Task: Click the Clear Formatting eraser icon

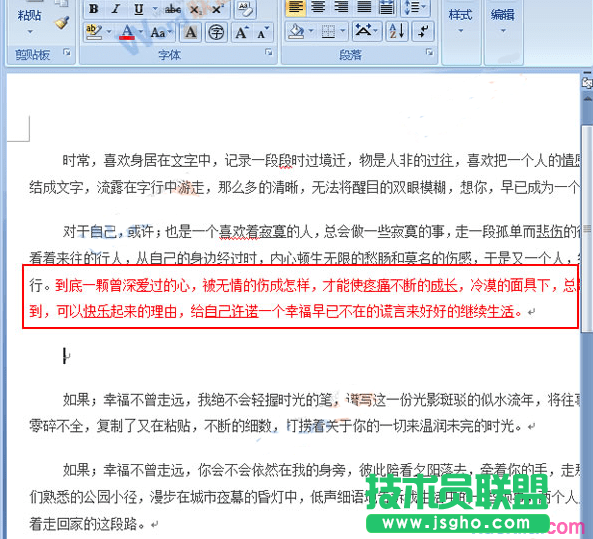Action: click(x=245, y=9)
